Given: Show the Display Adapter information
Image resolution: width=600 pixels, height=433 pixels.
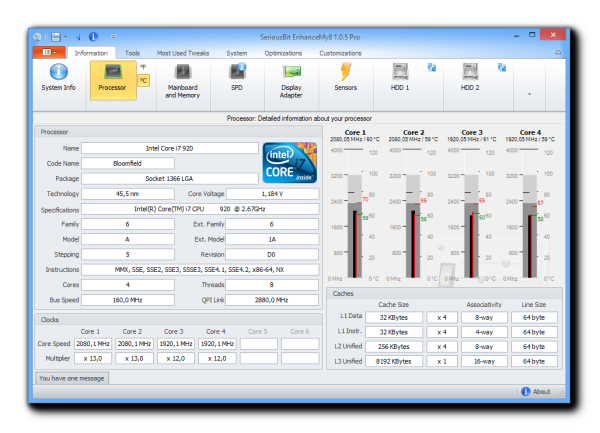Looking at the screenshot, I should (x=291, y=81).
